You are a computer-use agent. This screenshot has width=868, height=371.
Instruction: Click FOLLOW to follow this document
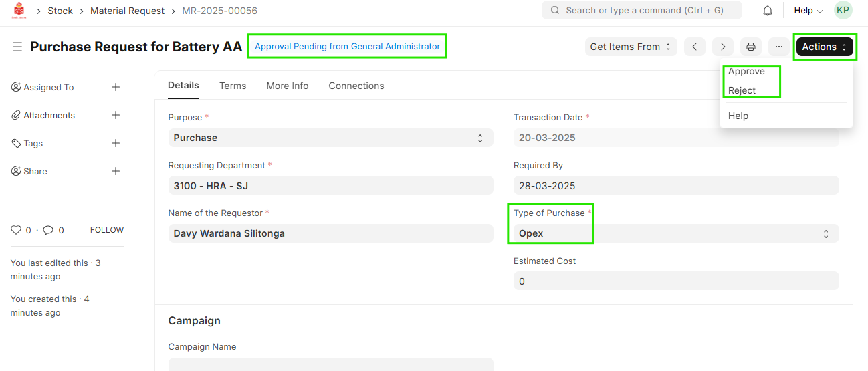(x=107, y=230)
